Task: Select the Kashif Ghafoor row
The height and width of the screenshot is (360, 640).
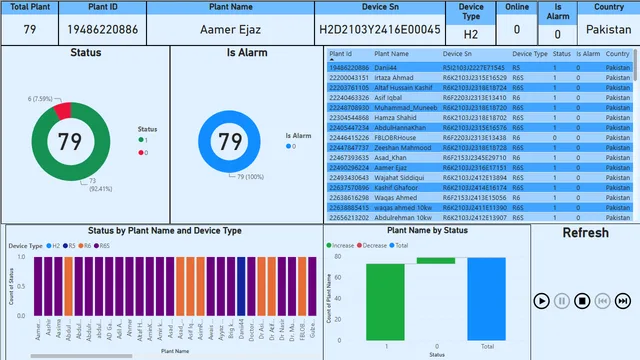Action: 480,188
